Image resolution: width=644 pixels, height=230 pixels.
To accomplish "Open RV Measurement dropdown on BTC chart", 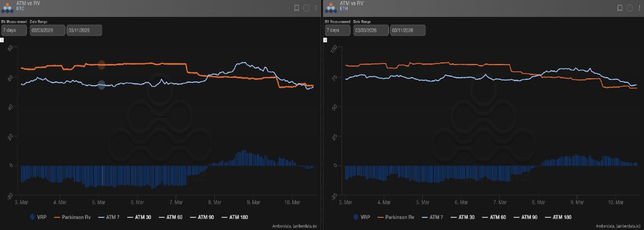I will click(x=14, y=30).
